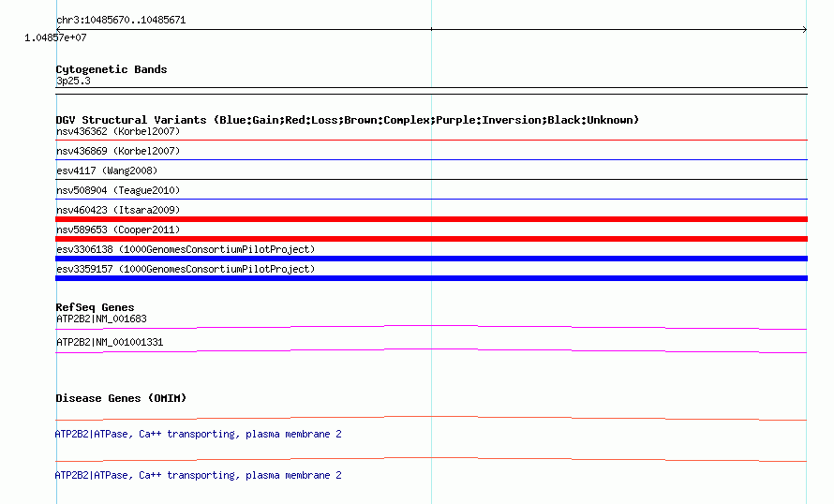This screenshot has width=834, height=504.
Task: Open variant esv3359157 label
Action: pyautogui.click(x=186, y=269)
